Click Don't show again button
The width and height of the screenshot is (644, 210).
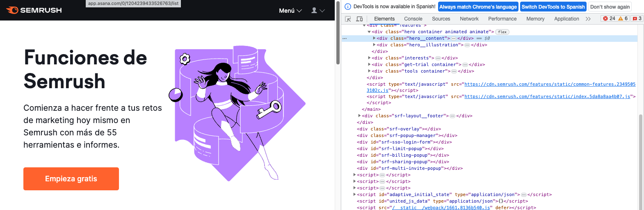click(610, 7)
